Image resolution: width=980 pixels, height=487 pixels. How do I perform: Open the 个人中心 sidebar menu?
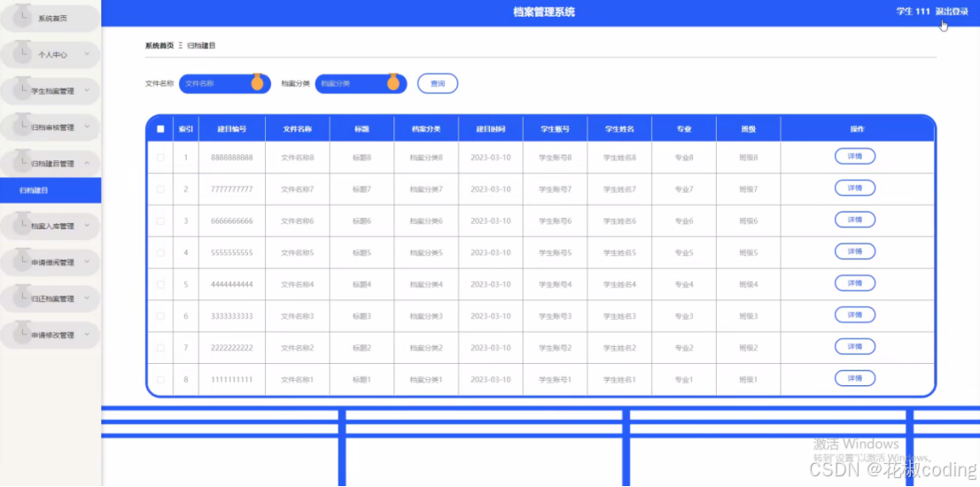(x=50, y=55)
